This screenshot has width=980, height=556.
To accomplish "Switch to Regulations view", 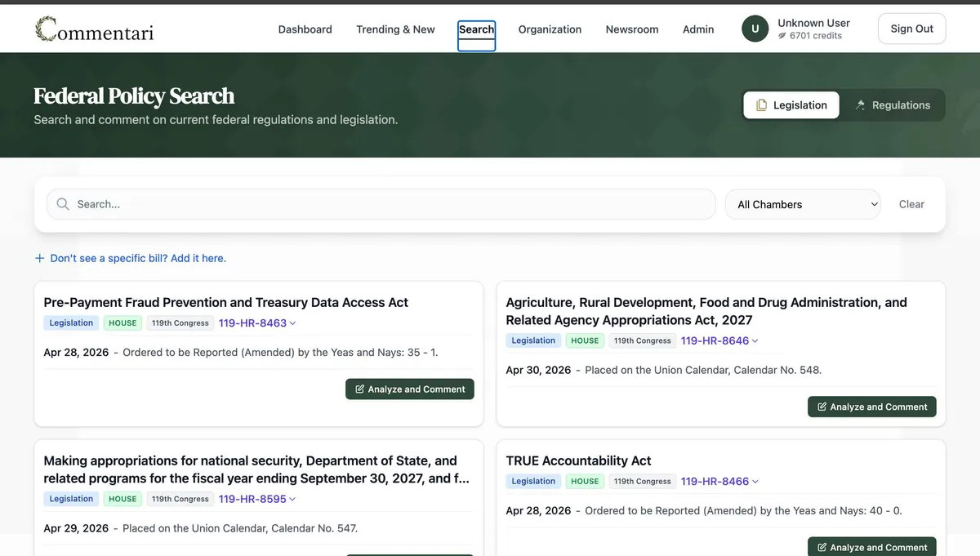I will click(x=892, y=105).
